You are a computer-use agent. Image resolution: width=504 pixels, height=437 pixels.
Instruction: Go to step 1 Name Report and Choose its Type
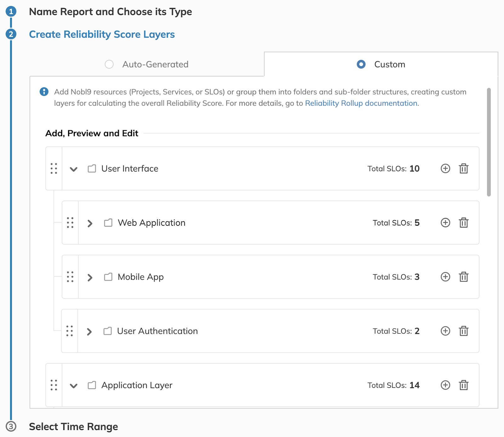(110, 12)
